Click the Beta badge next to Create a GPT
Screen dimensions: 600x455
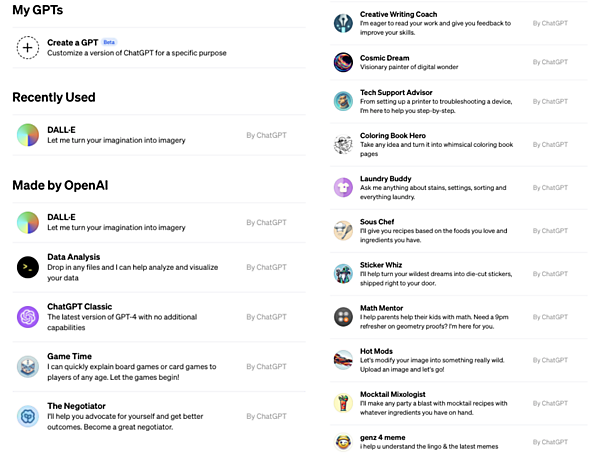110,43
